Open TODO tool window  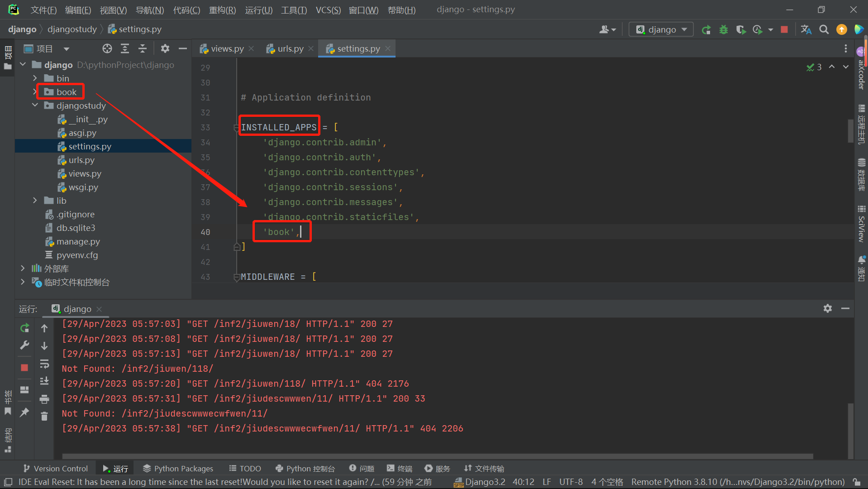[245, 469]
